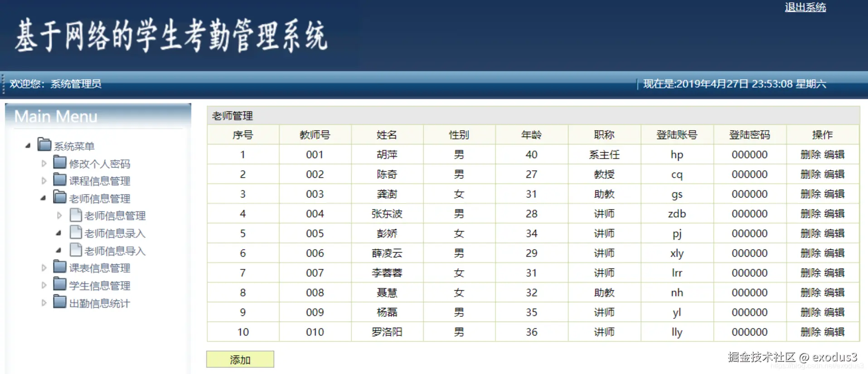This screenshot has height=374, width=868.
Task: Click the page icon beside the 老师信息管理 sub-item
Action: point(76,215)
